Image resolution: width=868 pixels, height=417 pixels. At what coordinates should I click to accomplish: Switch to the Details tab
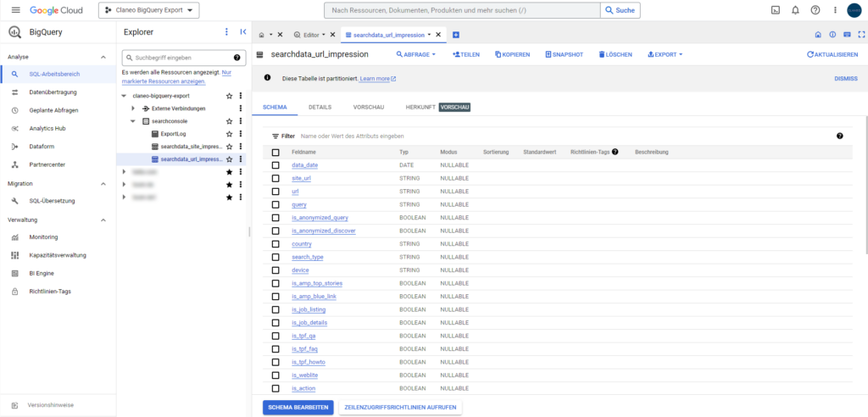coord(320,108)
